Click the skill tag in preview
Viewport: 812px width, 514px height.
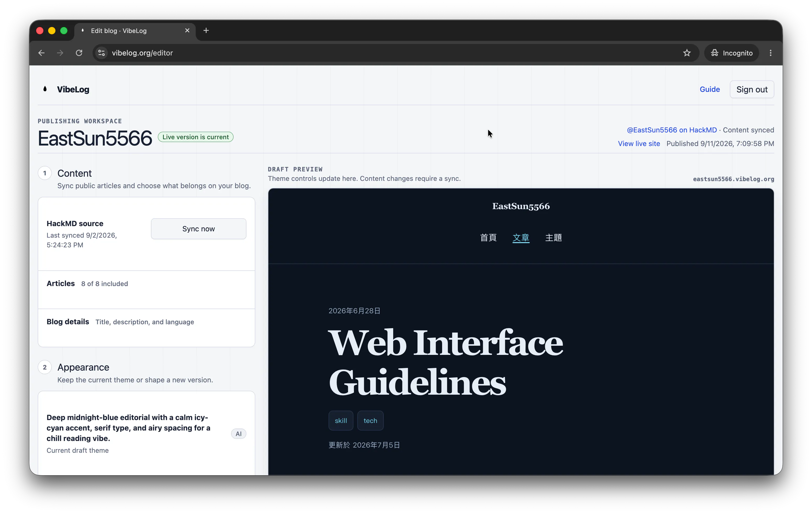[341, 421]
